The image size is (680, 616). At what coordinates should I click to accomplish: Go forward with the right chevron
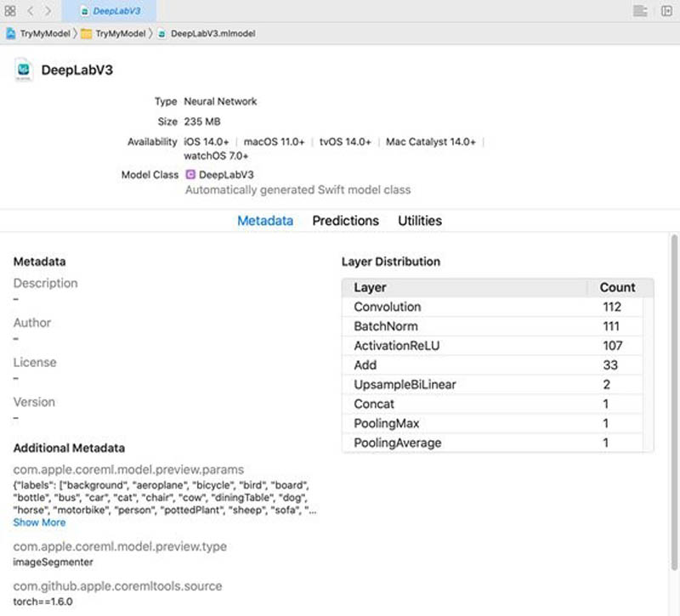tap(48, 11)
